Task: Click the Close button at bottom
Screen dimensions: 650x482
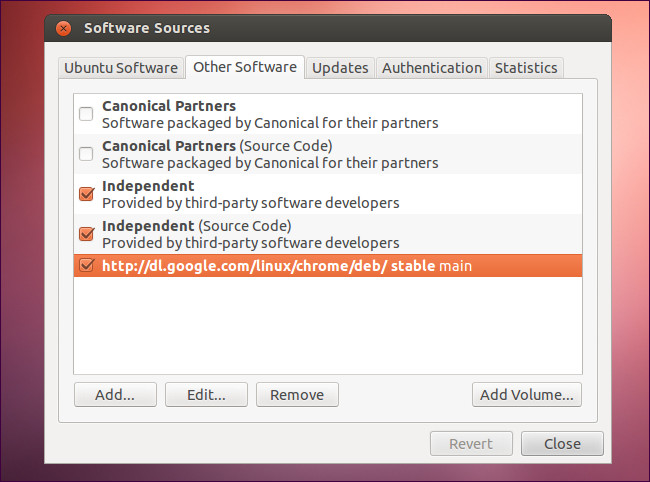Action: [x=563, y=444]
